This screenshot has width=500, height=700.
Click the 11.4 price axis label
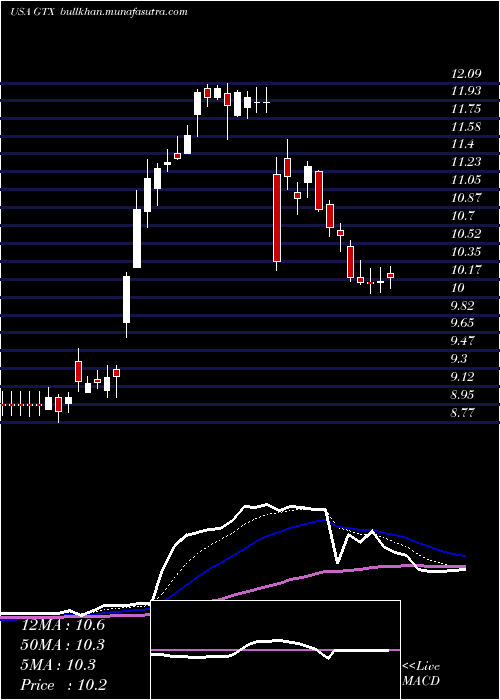pyautogui.click(x=462, y=144)
